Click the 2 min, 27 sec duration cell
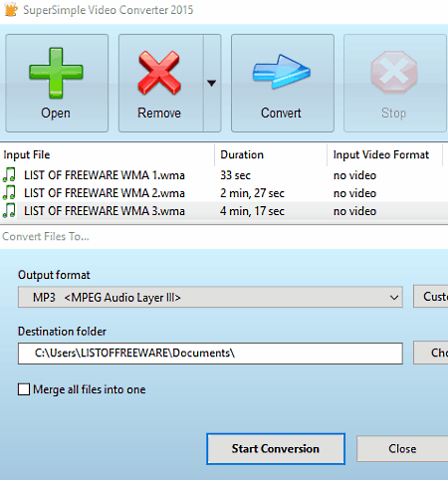448x480 pixels. pyautogui.click(x=252, y=193)
